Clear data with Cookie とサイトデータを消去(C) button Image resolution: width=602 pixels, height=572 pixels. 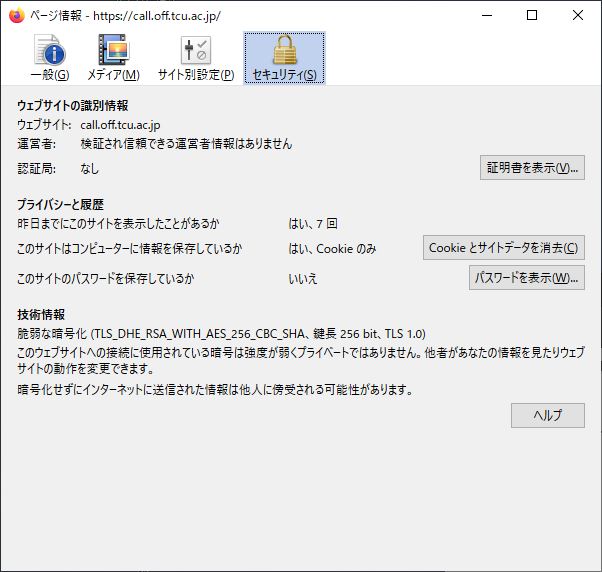point(504,248)
